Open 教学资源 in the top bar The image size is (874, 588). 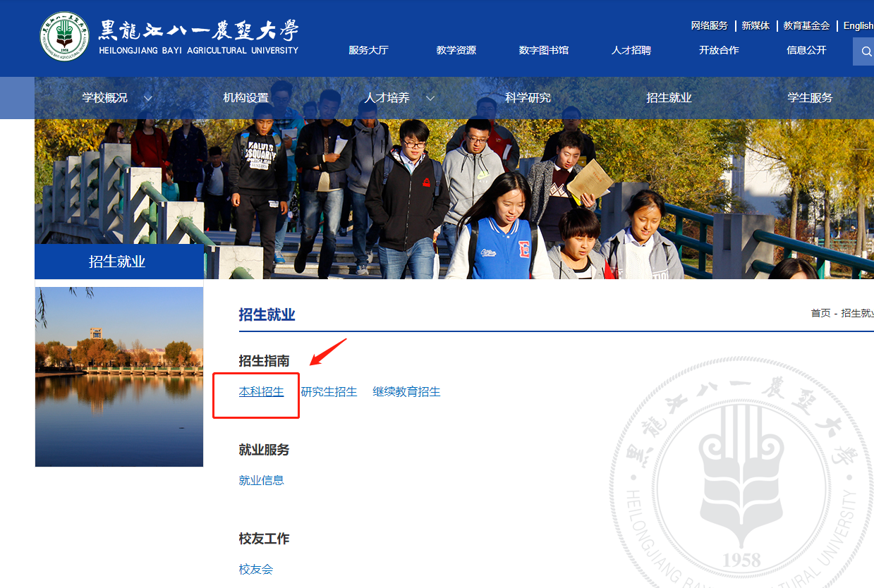[x=456, y=50]
